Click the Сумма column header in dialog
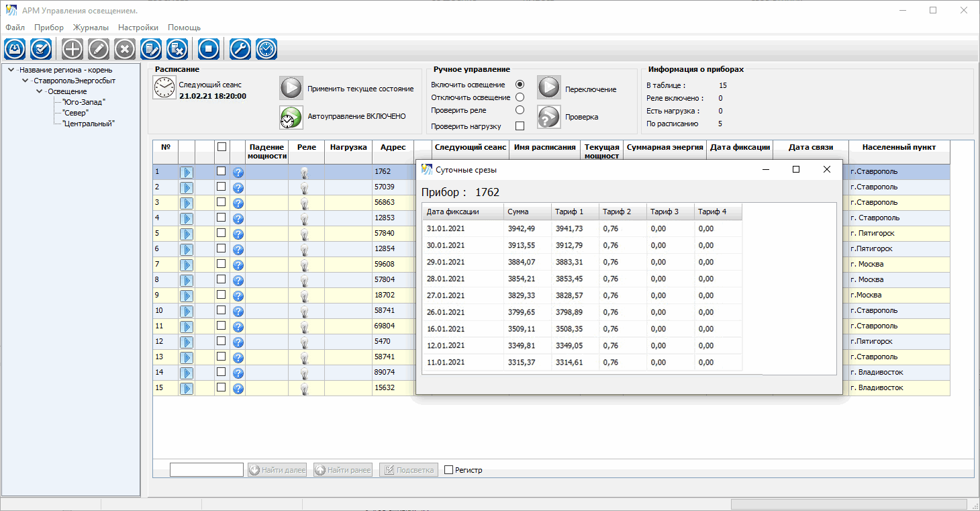Viewport: 980px width, 511px height. [528, 212]
